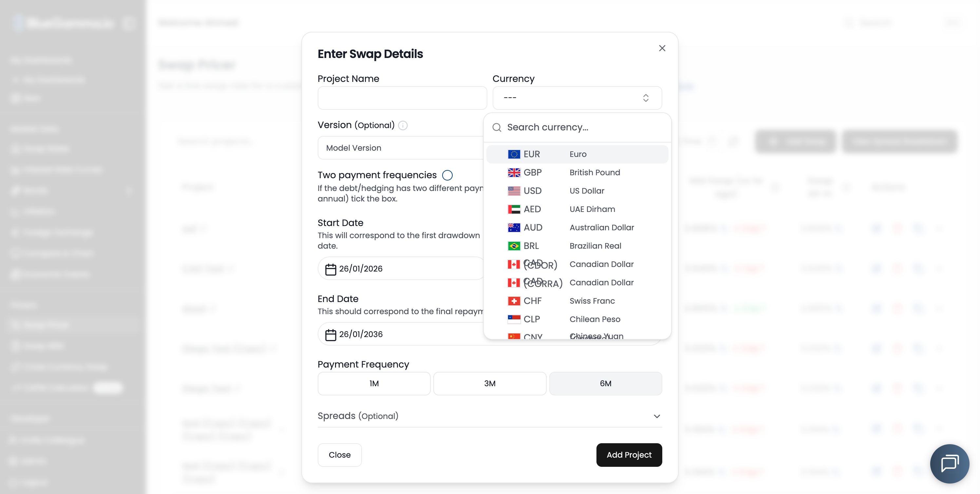
Task: Select the Swiss Franc flag option
Action: 514,301
